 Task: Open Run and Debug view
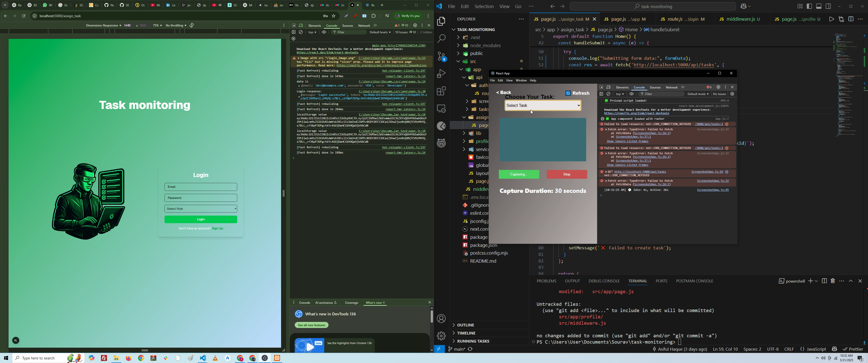point(441,73)
